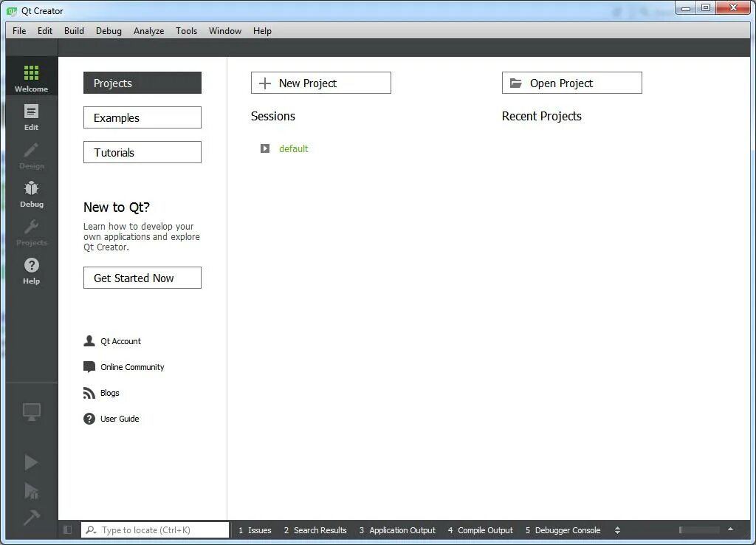756x545 pixels.
Task: Open the Online Community link
Action: 132,367
